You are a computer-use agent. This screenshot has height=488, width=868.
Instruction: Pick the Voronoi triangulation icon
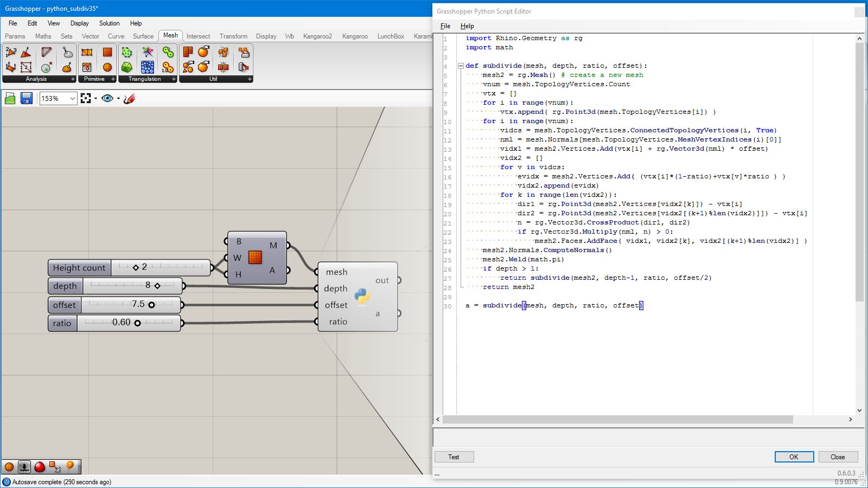[147, 52]
